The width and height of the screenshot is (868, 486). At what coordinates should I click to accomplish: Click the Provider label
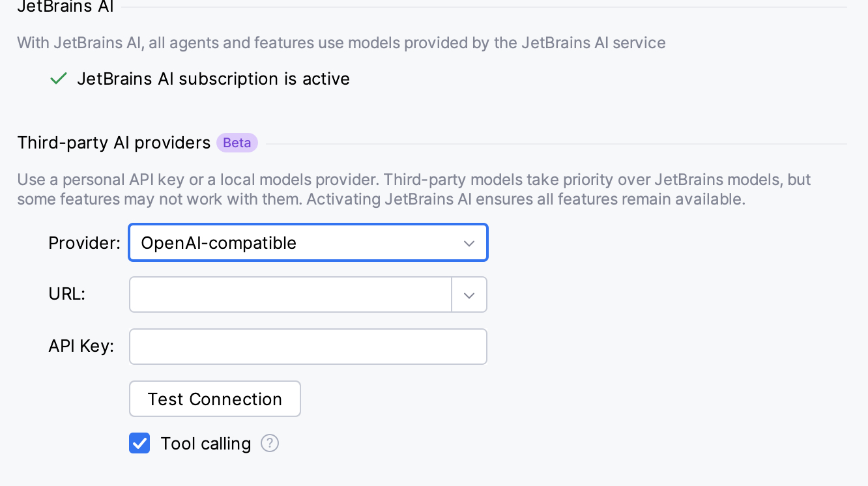(84, 243)
